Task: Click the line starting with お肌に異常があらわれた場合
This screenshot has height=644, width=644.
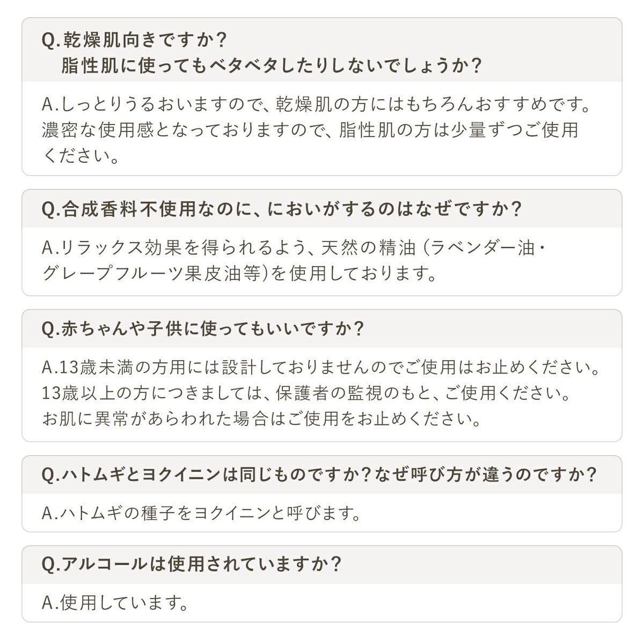Action: click(261, 419)
